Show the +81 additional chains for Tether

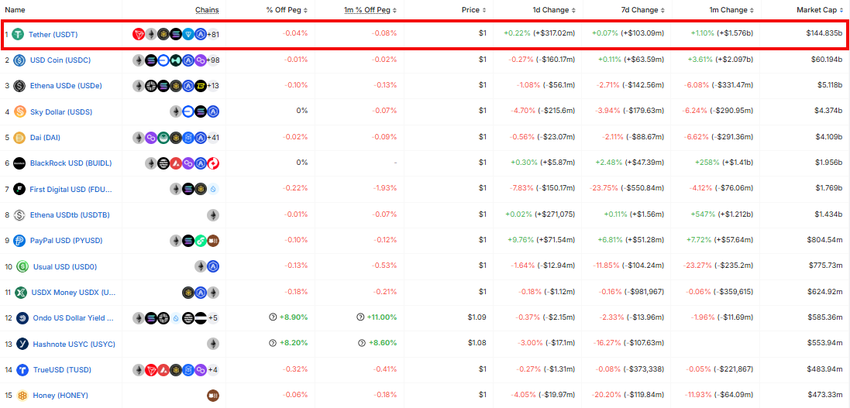click(213, 34)
